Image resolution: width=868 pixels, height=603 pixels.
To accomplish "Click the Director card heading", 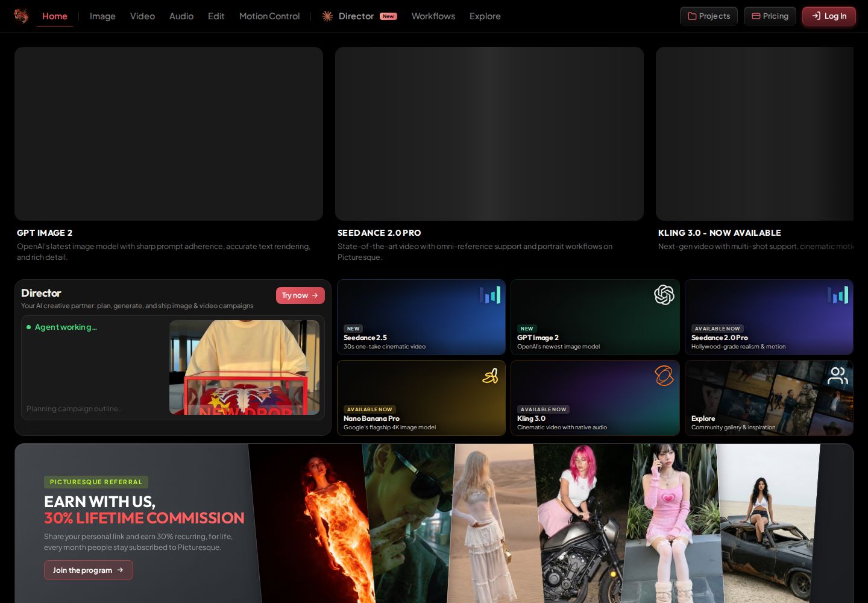I will tap(41, 293).
